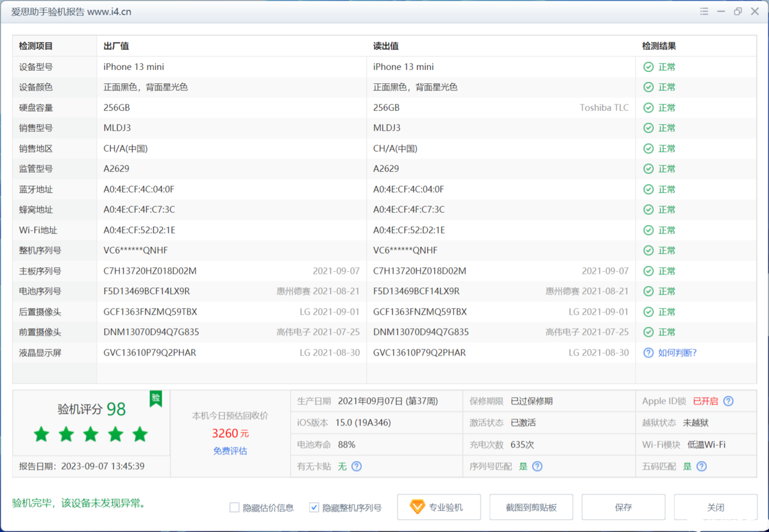The height and width of the screenshot is (532, 769).
Task: Click check icon in 整机序列号 row
Action: point(648,251)
